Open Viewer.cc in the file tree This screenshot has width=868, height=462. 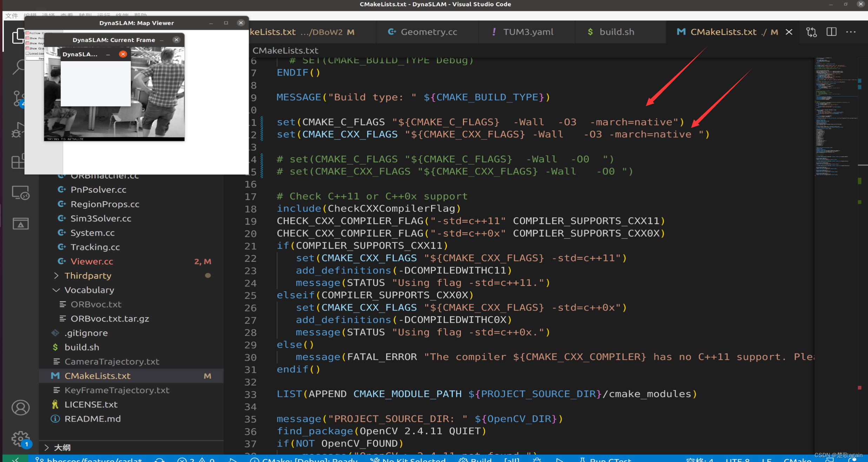[92, 261]
